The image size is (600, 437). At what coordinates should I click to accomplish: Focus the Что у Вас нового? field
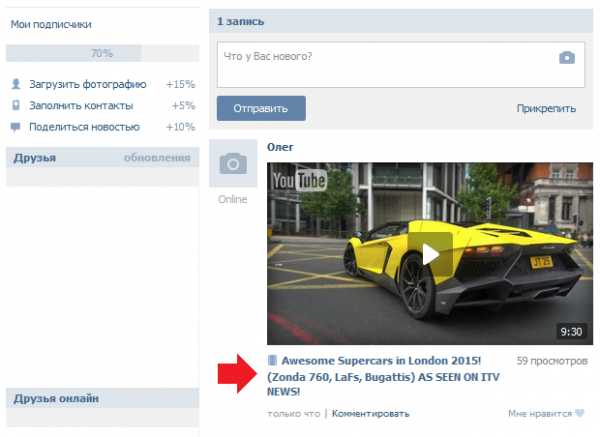(401, 65)
